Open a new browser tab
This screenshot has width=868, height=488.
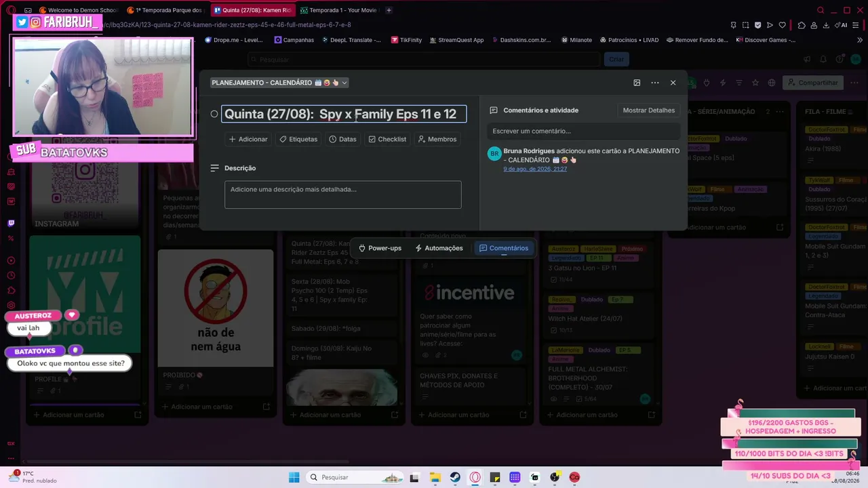(389, 10)
